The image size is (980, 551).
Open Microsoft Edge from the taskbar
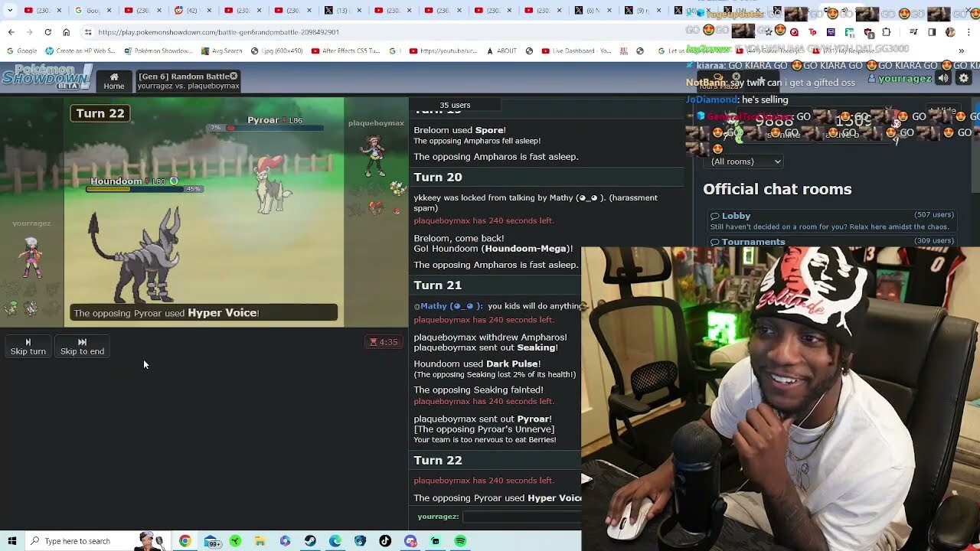[335, 541]
